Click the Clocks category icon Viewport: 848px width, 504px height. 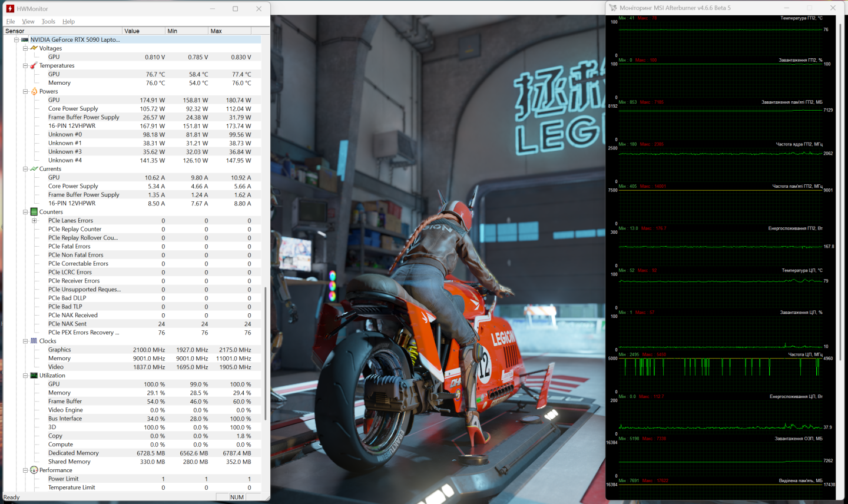(x=34, y=341)
